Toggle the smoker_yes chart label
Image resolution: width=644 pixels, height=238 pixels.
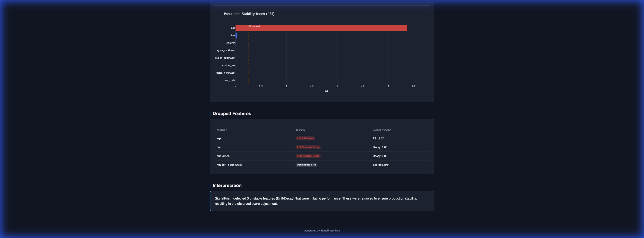click(x=229, y=65)
